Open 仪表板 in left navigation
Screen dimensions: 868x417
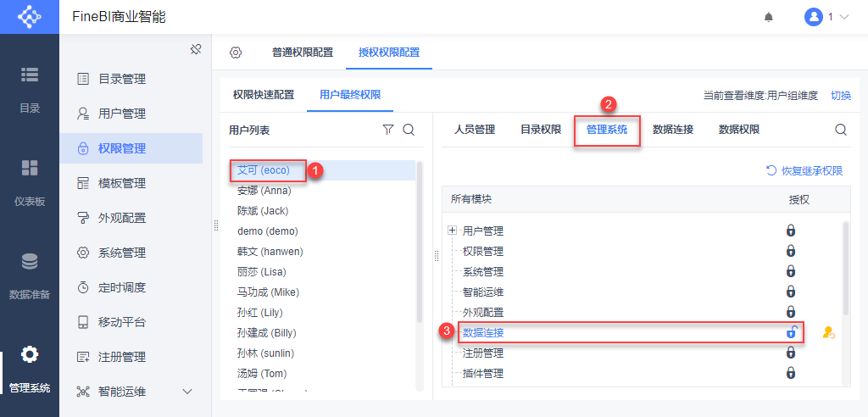(30, 181)
